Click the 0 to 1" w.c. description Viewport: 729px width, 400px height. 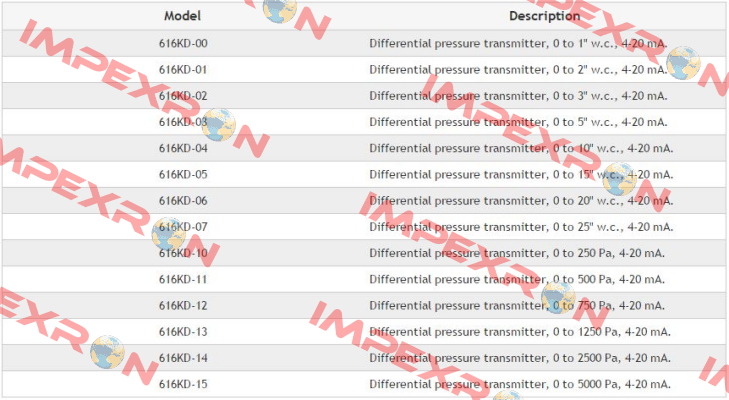518,44
